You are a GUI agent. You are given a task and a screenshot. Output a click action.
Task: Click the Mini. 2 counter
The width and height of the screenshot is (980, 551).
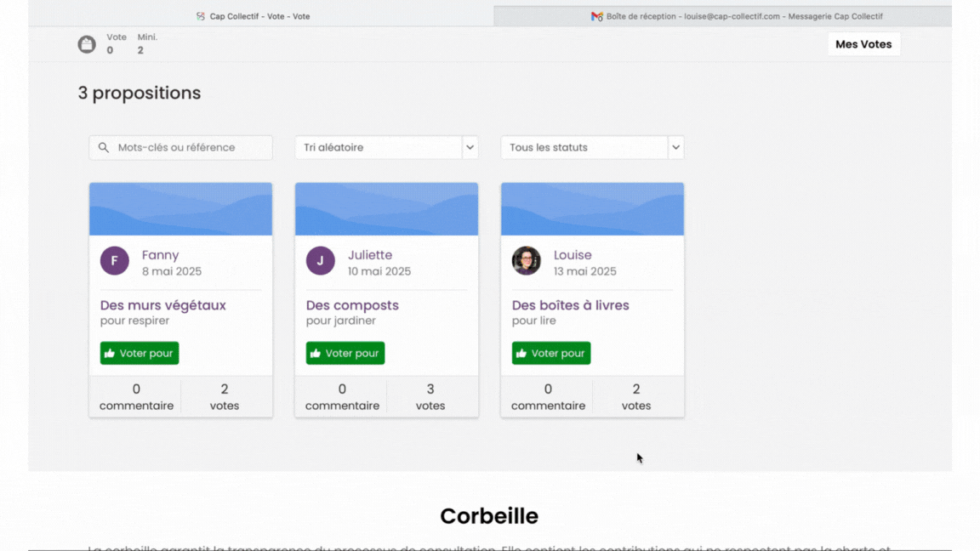(147, 43)
